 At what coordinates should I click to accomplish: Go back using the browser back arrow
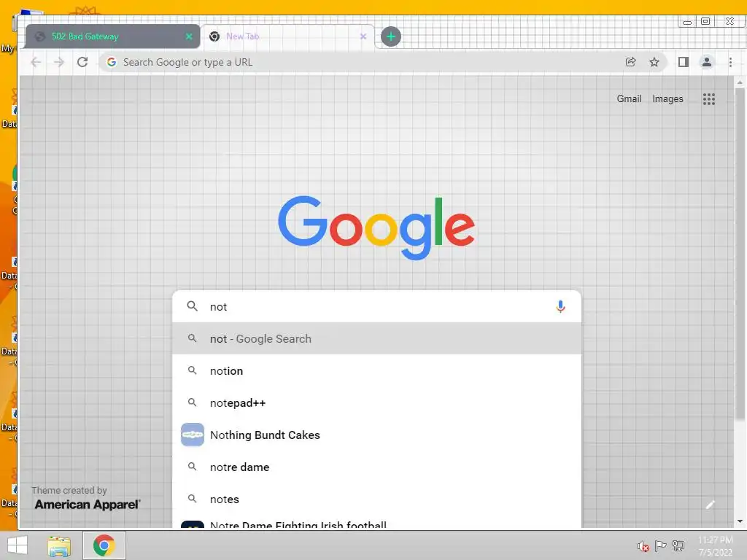point(36,63)
